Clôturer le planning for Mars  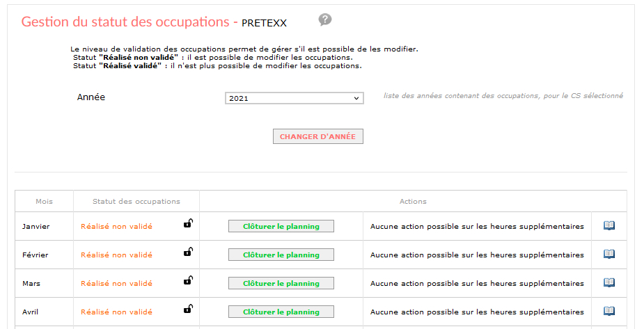[281, 284]
